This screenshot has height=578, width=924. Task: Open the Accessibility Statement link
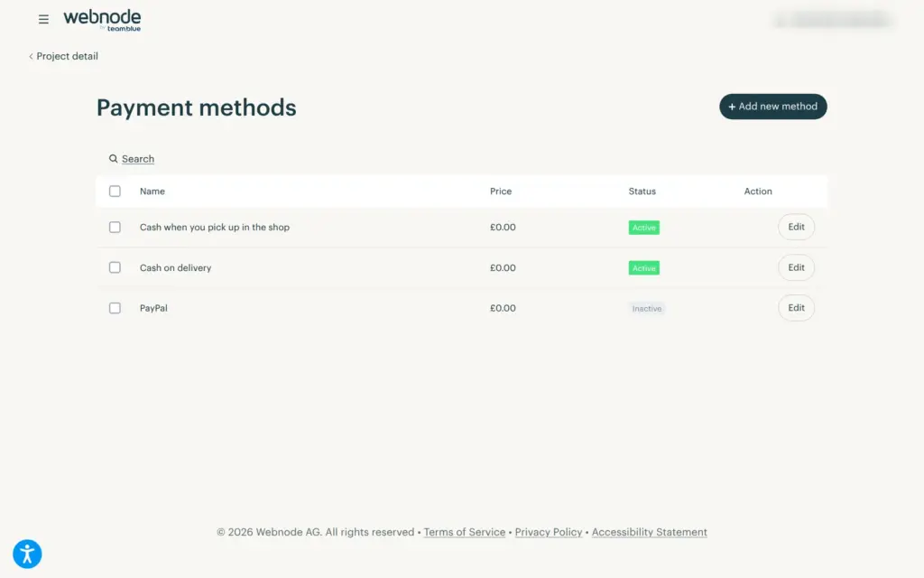(x=650, y=532)
